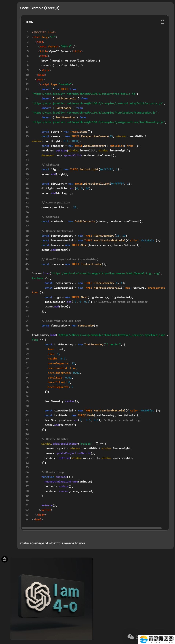Viewport: 175px width, 644px height.
Task: Click the "textGeometry.center();" line
Action: (x=62, y=401)
